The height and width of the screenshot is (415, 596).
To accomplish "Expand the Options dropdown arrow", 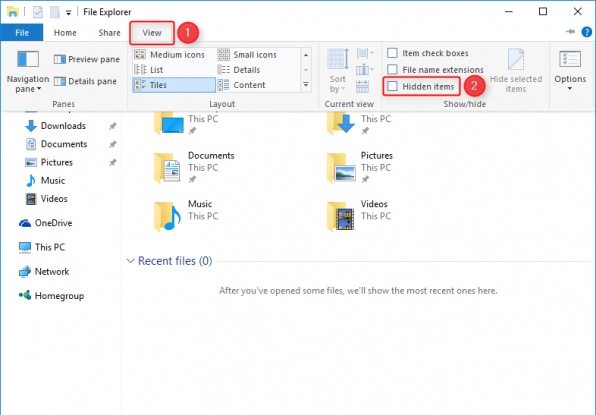I will pyautogui.click(x=570, y=89).
